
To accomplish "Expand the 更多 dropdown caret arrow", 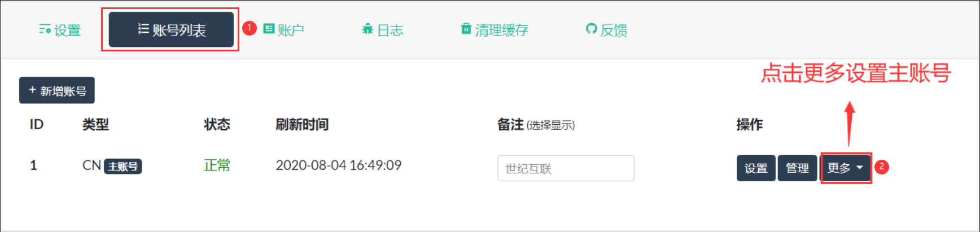I will pyautogui.click(x=860, y=168).
